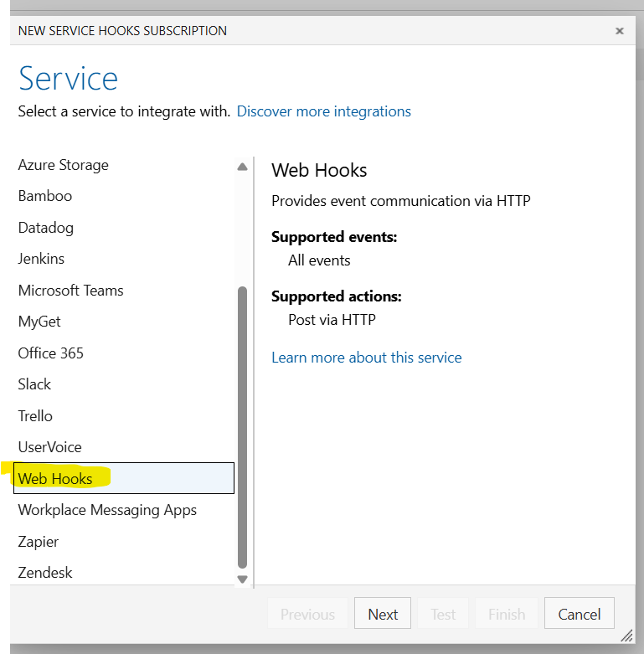Select Slack service
Image resolution: width=644 pixels, height=654 pixels.
pos(124,384)
